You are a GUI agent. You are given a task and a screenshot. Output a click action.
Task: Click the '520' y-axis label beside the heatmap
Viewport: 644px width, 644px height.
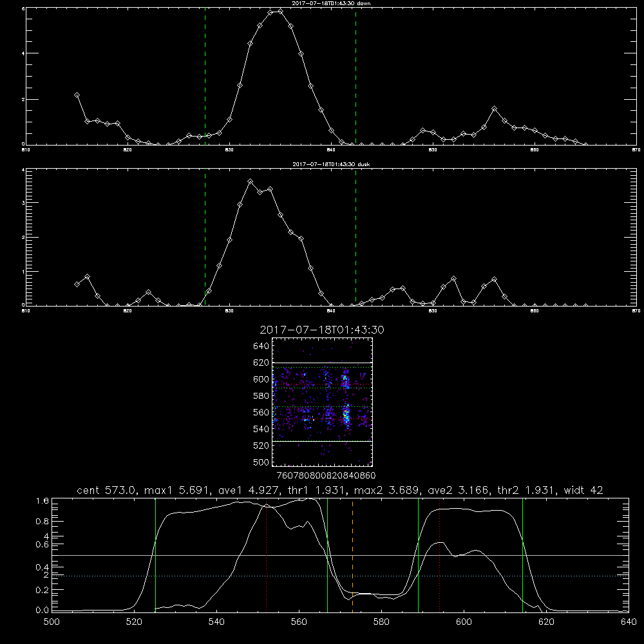[x=261, y=446]
